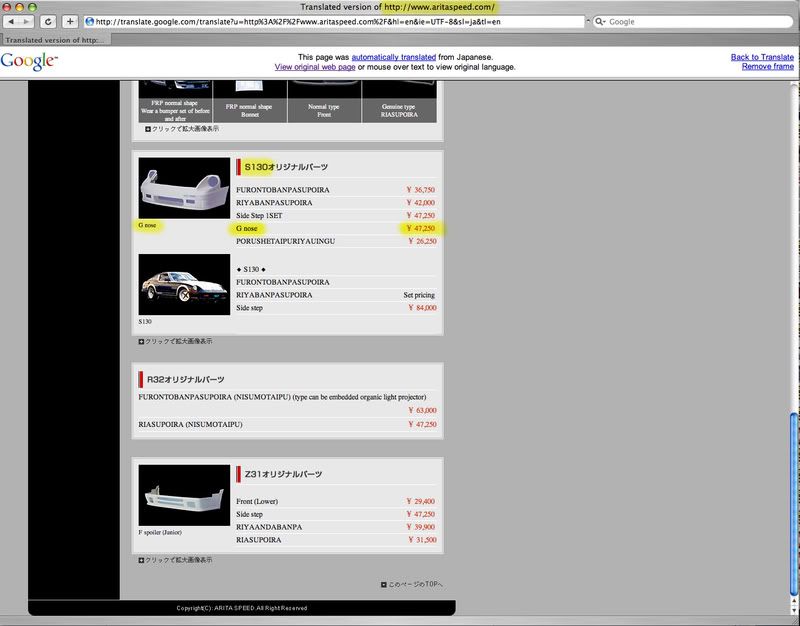Click the plus Add Bookmark button

[x=70, y=21]
